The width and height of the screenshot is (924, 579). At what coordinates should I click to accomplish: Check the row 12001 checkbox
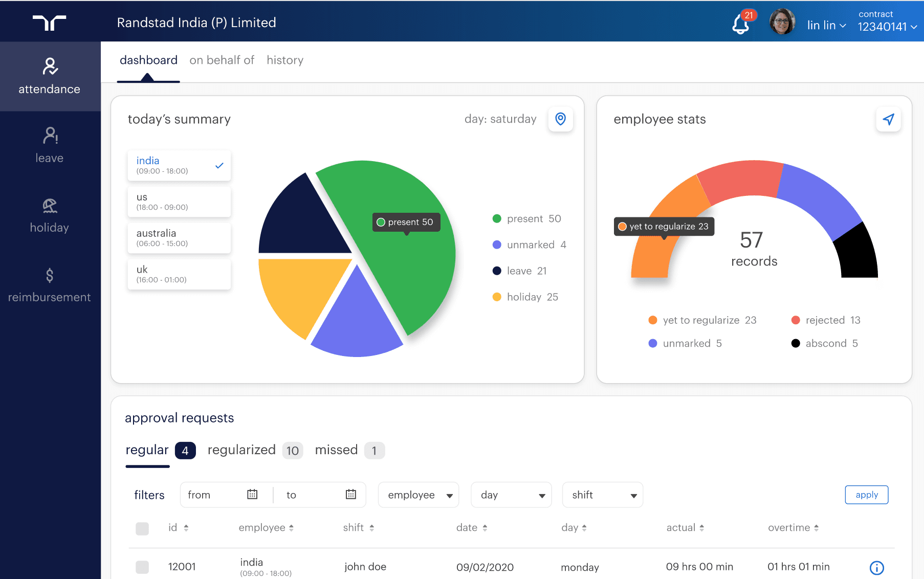pyautogui.click(x=142, y=567)
